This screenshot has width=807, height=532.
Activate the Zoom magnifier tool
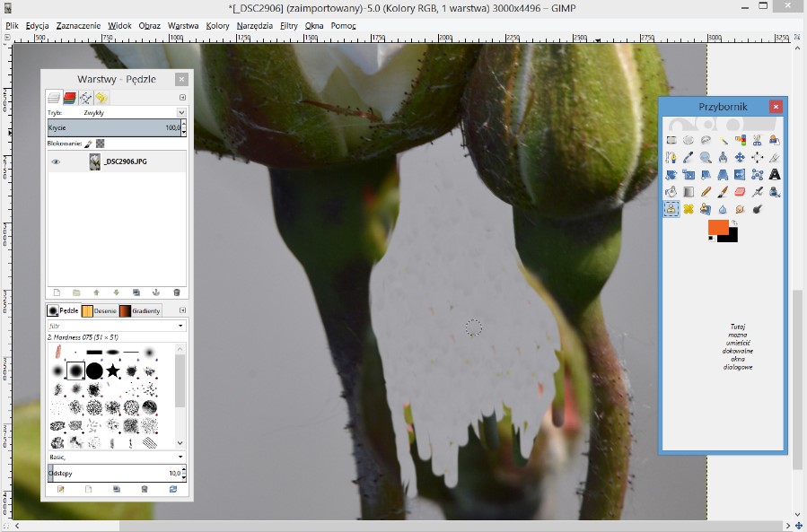pos(706,157)
